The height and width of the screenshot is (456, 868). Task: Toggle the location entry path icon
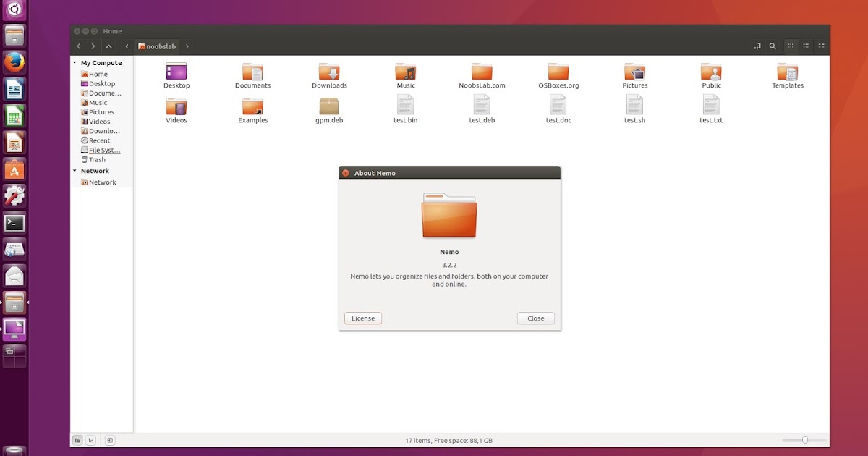coord(757,46)
